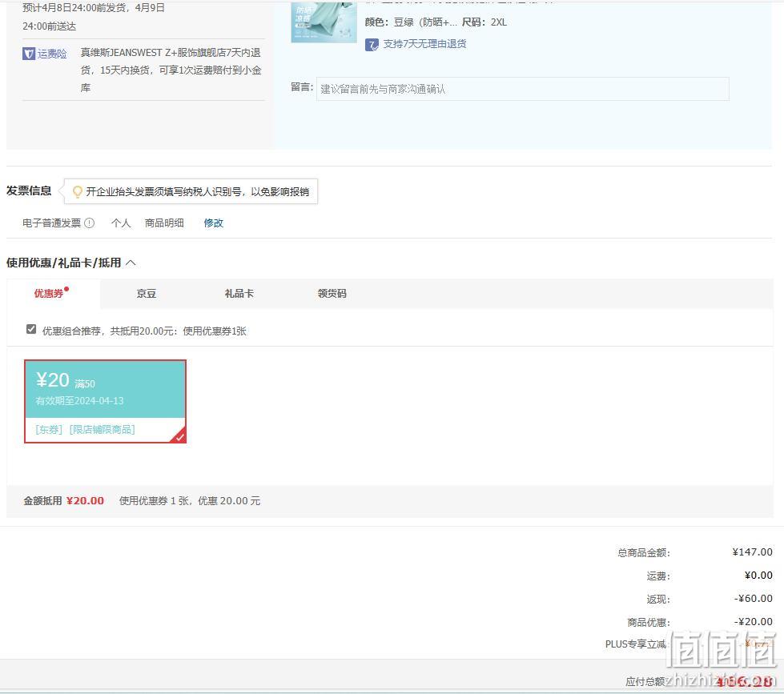
Task: Click the lightbulb tip icon
Action: tap(78, 192)
